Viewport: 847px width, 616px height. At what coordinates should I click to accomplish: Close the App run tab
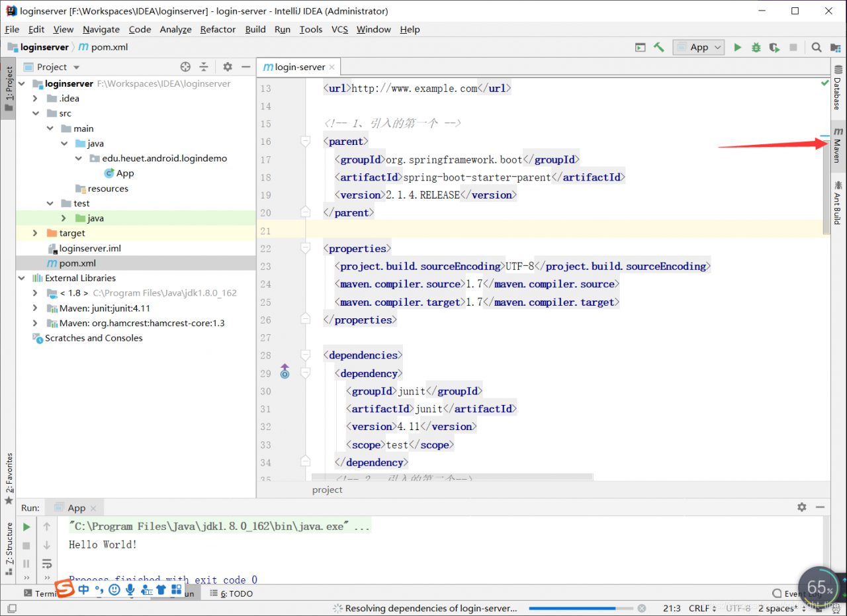(93, 508)
